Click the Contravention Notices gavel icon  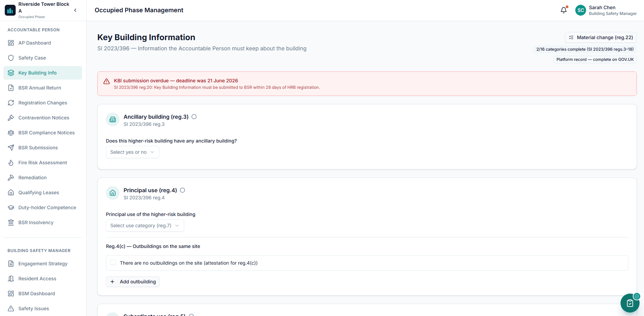[11, 118]
